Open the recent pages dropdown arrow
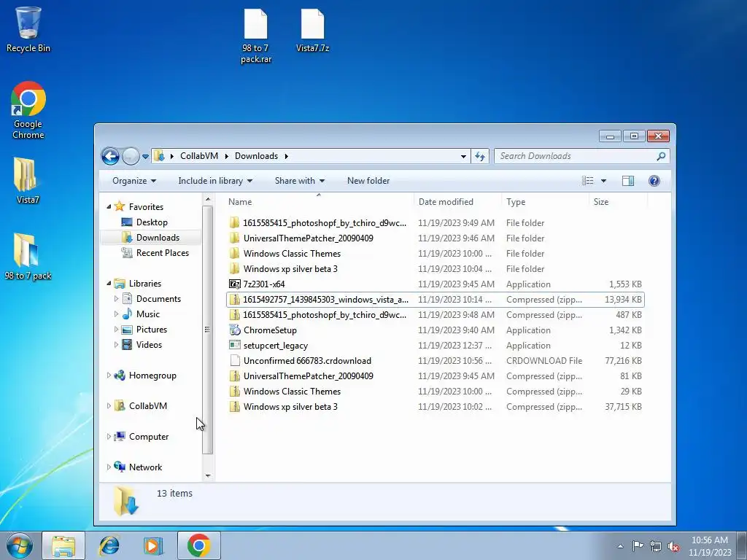Viewport: 747px width, 560px height. coord(145,156)
